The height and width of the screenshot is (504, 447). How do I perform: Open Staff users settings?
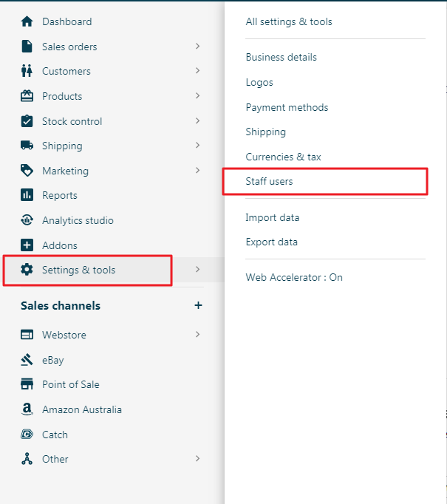coord(270,181)
